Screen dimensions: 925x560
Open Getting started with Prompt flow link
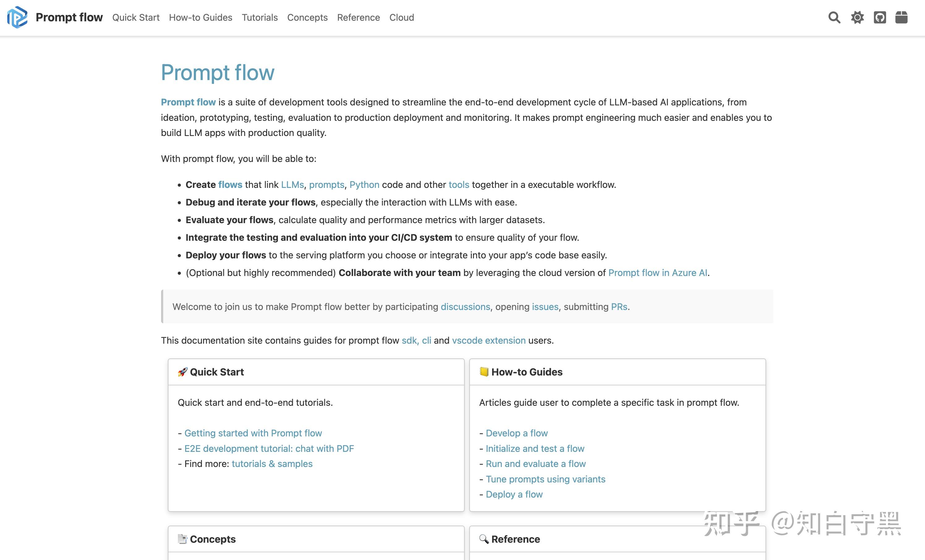pos(253,433)
